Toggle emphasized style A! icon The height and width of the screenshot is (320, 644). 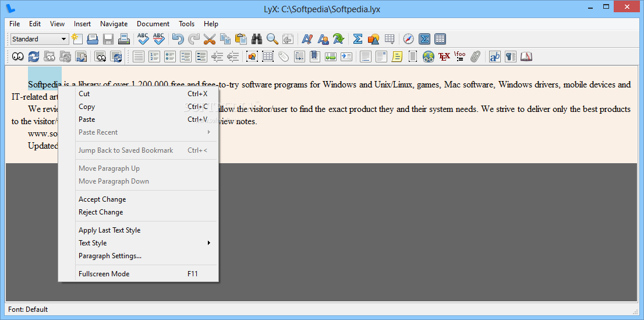coord(307,39)
